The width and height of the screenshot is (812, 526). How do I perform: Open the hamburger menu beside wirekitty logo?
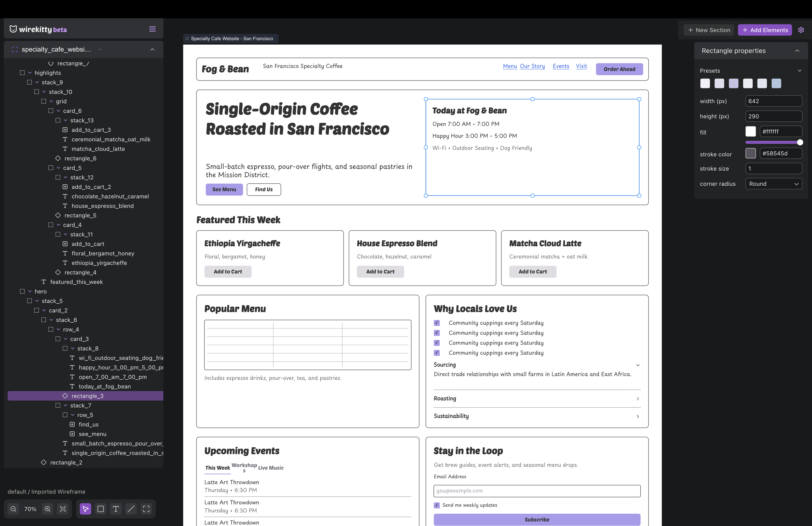tap(152, 29)
